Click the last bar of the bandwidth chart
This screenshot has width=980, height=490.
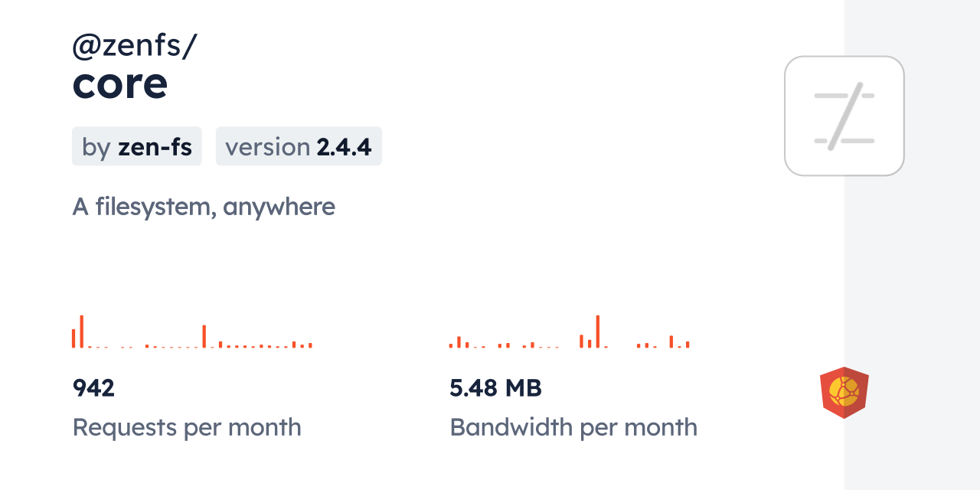[688, 345]
